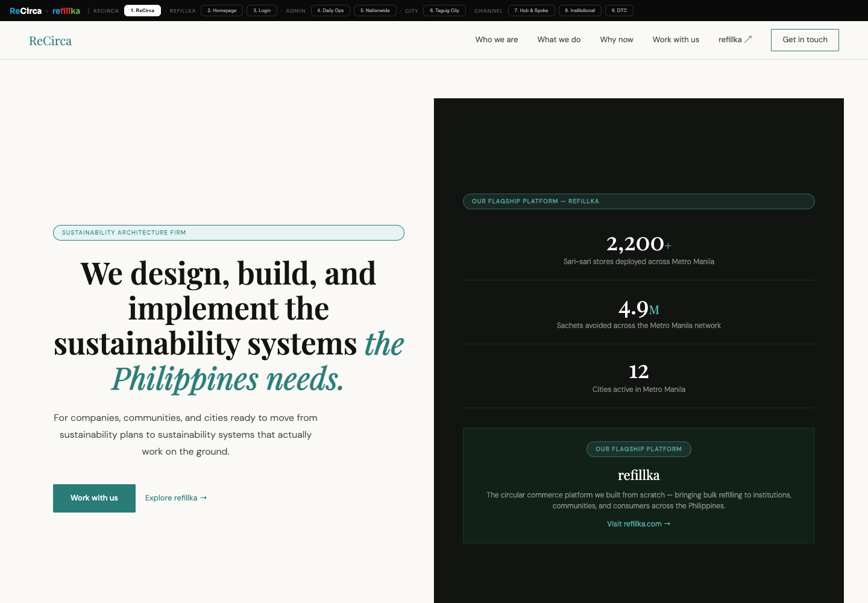This screenshot has width=868, height=603.
Task: Click the ReCirca site logo in the header
Action: tap(50, 41)
